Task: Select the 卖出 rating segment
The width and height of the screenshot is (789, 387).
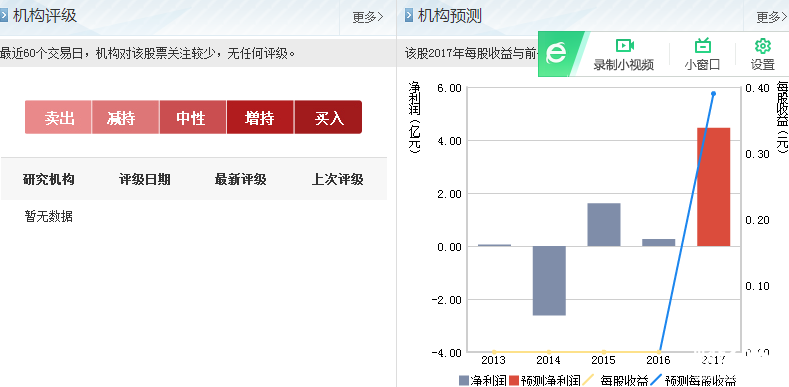Action: coord(58,117)
